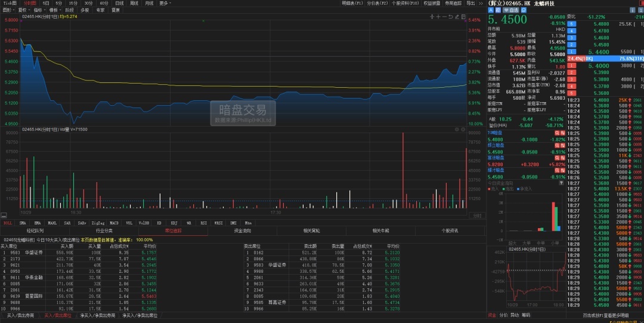Open the 指标 indicator dropdown
Viewport: 644px width, 323px height.
pyautogui.click(x=39, y=10)
